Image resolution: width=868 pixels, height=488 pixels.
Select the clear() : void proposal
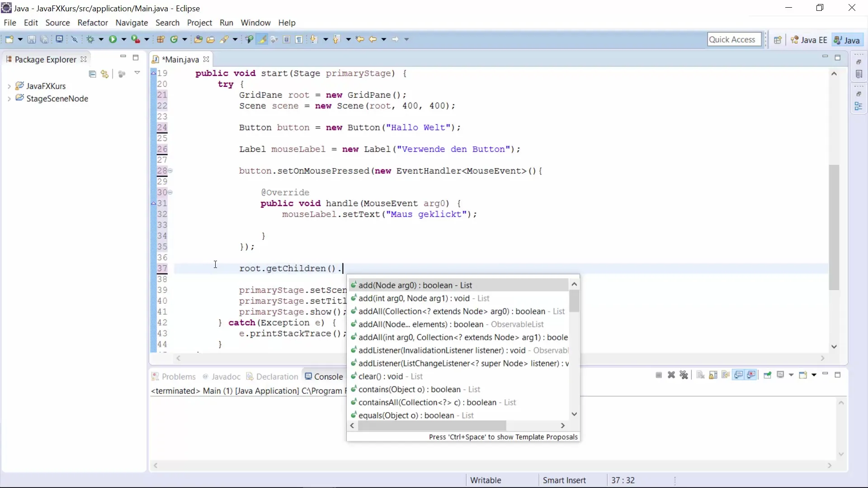coord(459,376)
